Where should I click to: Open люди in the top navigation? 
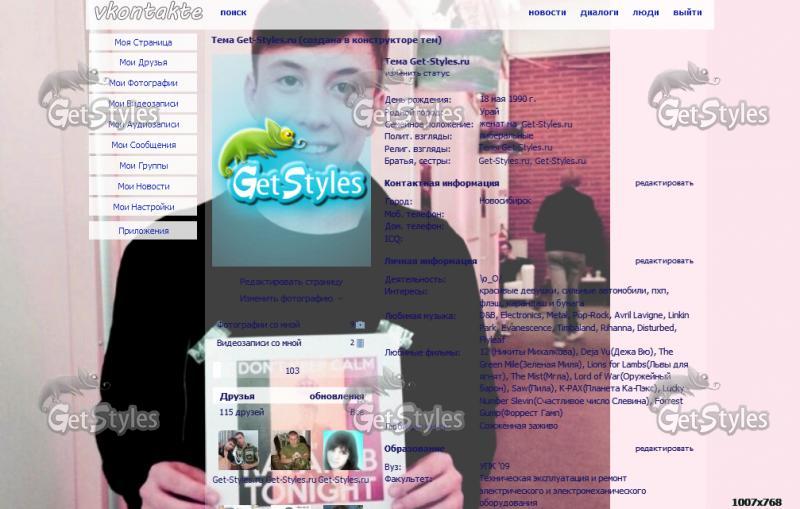[x=645, y=12]
